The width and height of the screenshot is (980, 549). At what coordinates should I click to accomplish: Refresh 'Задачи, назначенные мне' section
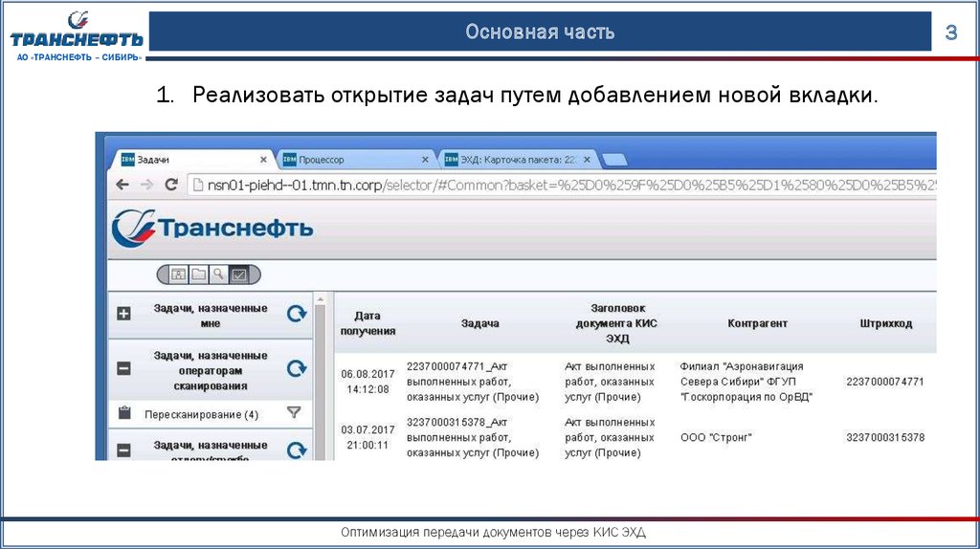point(297,314)
